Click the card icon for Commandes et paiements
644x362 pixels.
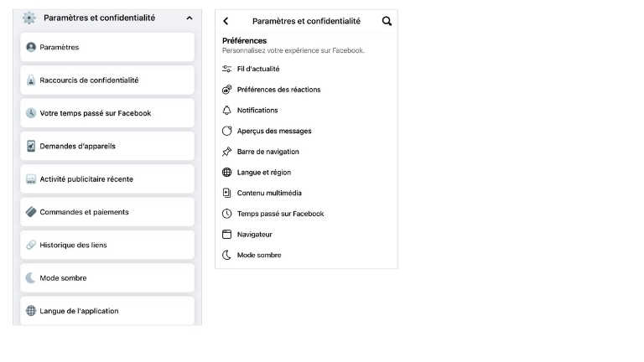coord(31,212)
